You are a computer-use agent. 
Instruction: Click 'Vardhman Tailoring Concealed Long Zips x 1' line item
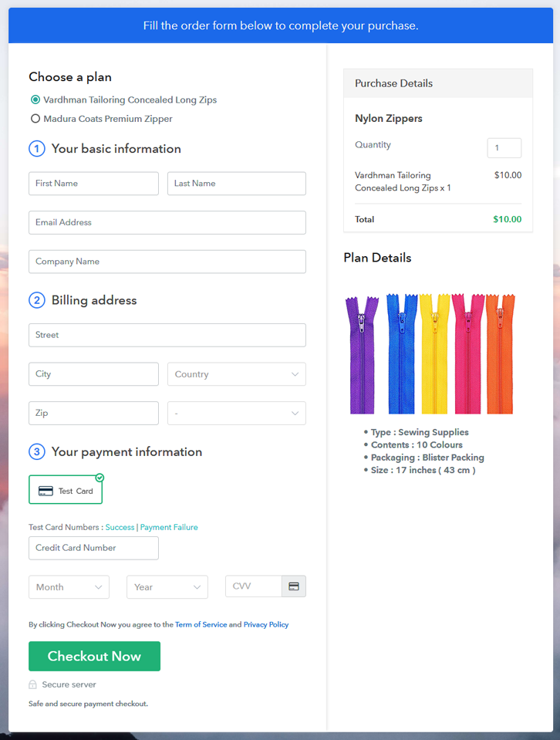(x=403, y=181)
